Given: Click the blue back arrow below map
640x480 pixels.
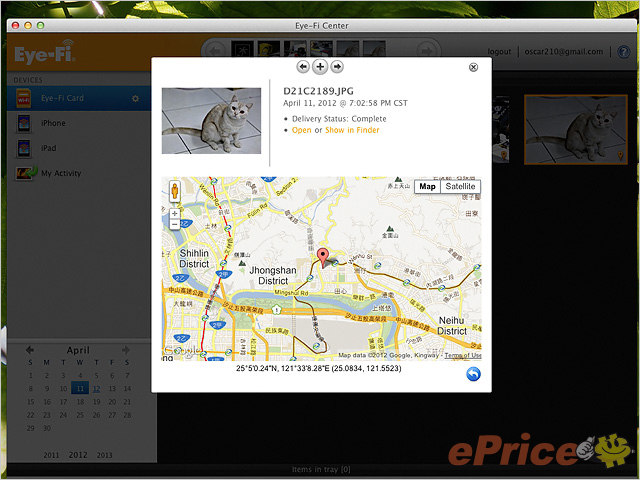Looking at the screenshot, I should click(x=473, y=374).
